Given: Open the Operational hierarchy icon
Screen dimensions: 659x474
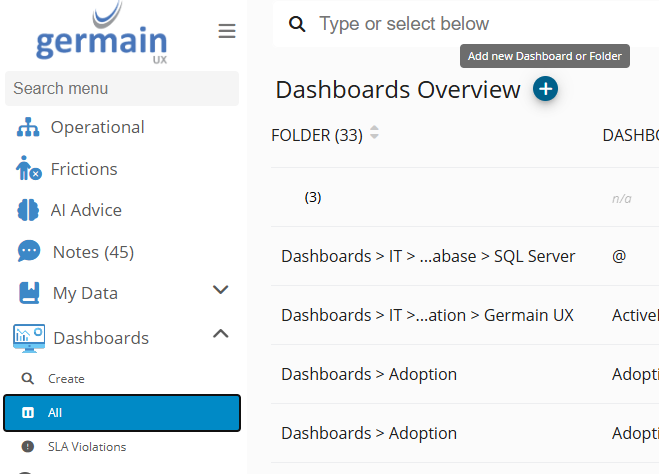Looking at the screenshot, I should (x=28, y=128).
